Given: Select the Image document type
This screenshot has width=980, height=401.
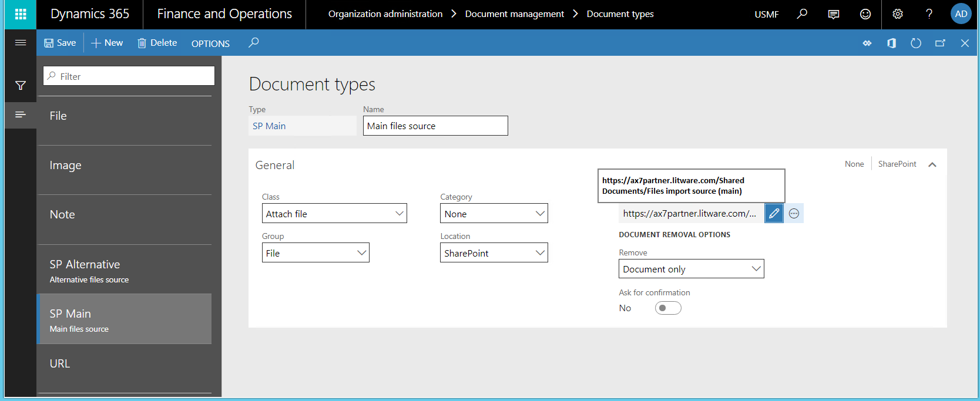Looking at the screenshot, I should tap(125, 170).
